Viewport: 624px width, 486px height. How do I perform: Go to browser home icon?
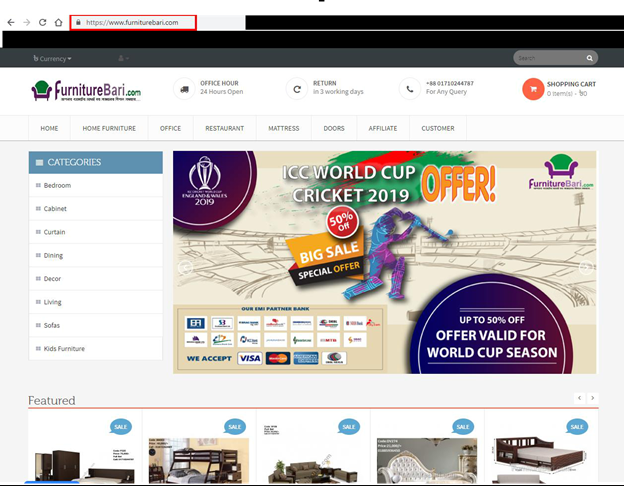pyautogui.click(x=58, y=22)
